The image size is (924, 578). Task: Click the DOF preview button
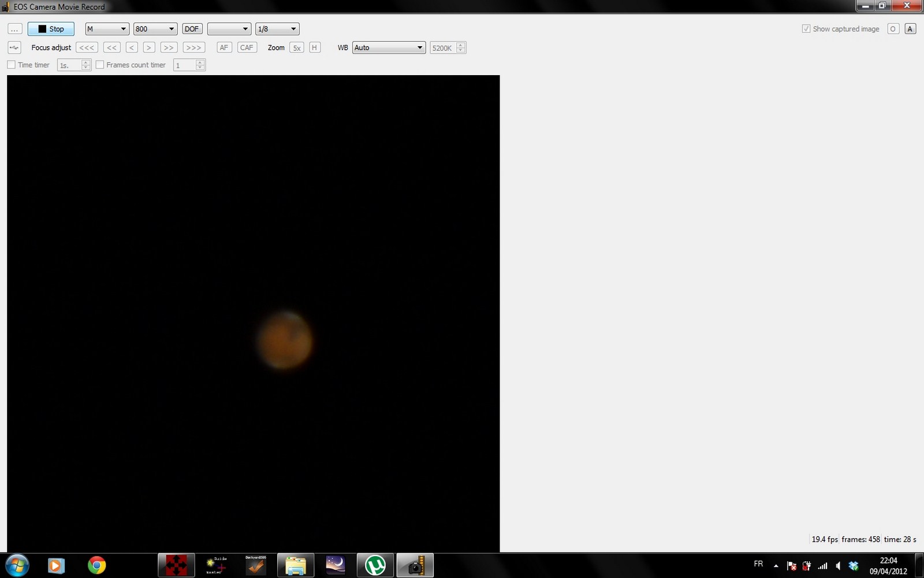192,29
